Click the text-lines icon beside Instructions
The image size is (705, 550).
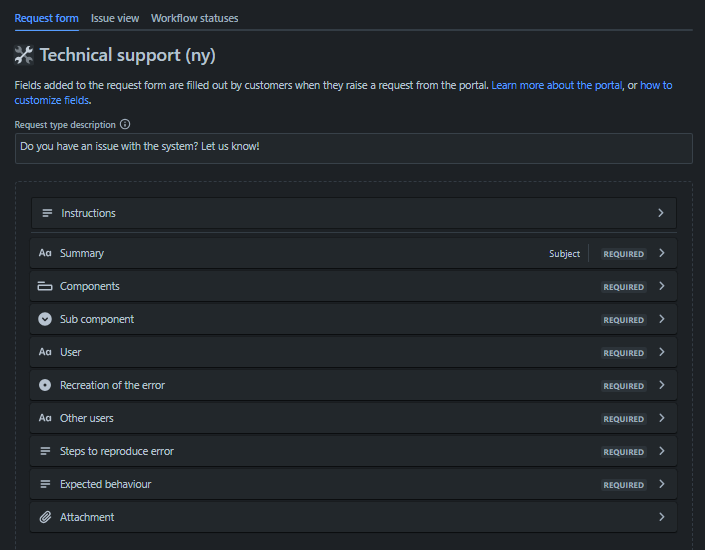pos(47,213)
